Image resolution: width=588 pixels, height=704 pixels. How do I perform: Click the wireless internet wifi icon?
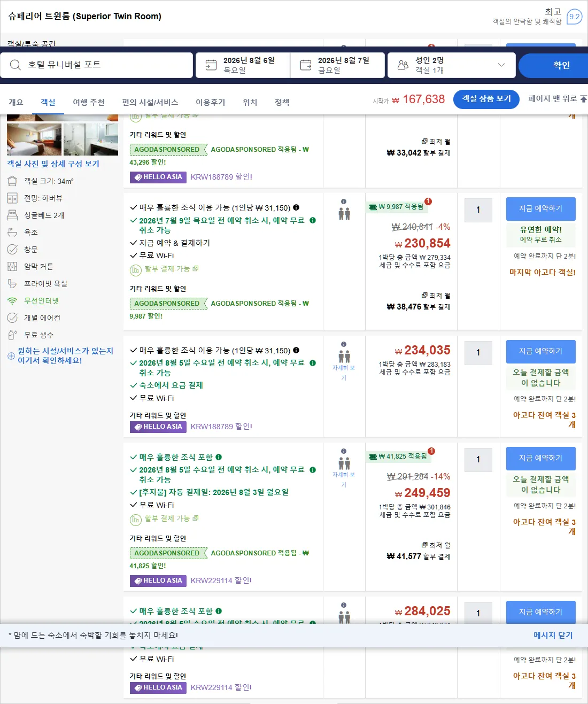12,301
